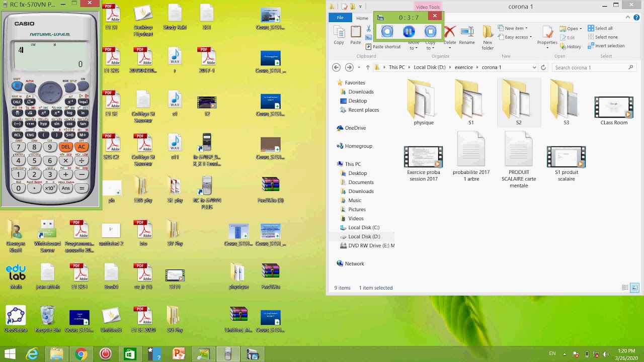The image size is (644, 362).
Task: Go up one folder level
Action: point(368,67)
